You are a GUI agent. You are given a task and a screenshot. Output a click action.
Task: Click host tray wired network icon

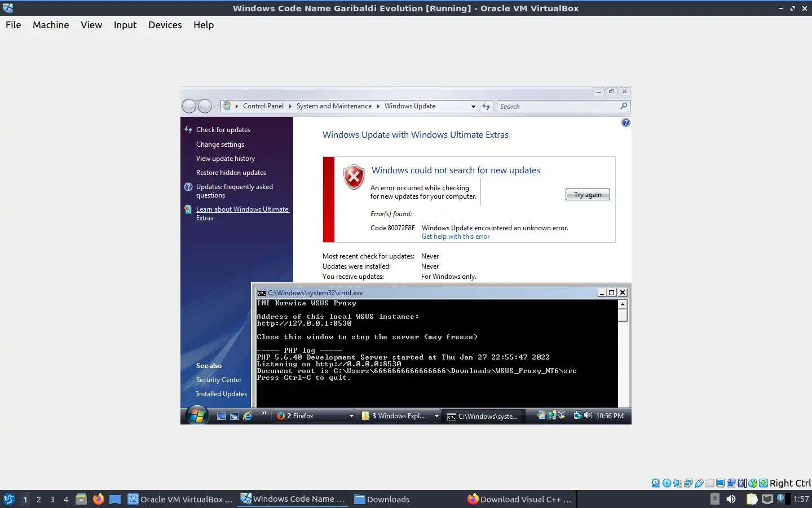(767, 499)
